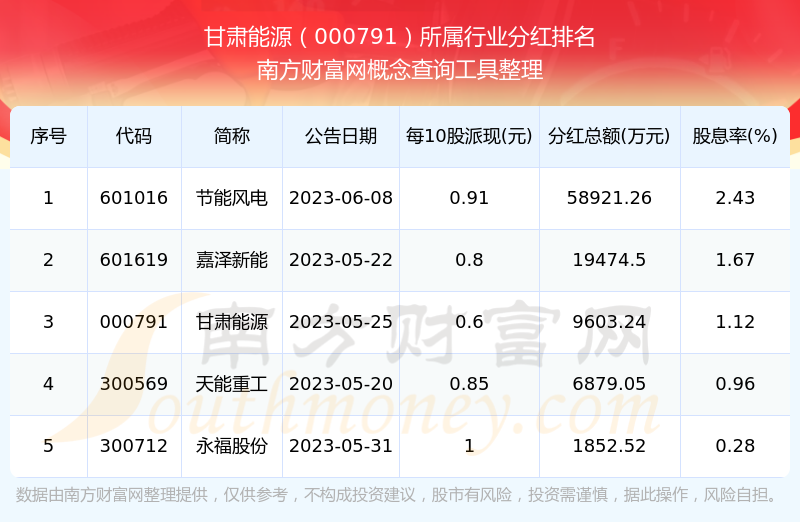
Task: Click the 每10股派现(元) column header
Action: click(x=469, y=136)
